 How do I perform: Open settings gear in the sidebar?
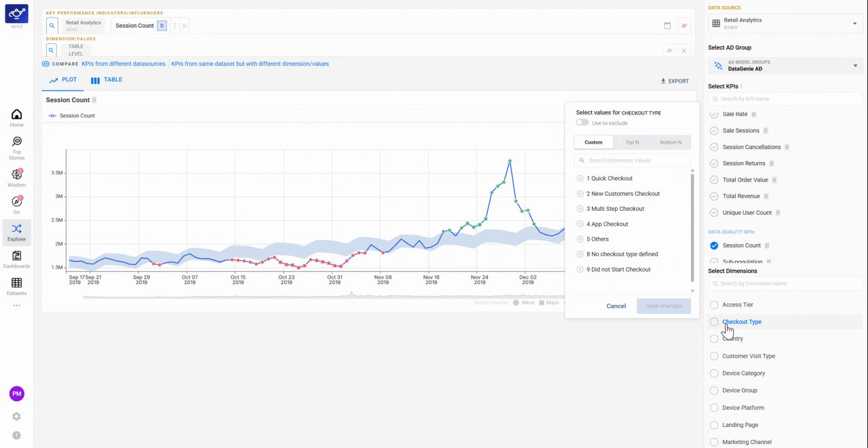pos(16,416)
